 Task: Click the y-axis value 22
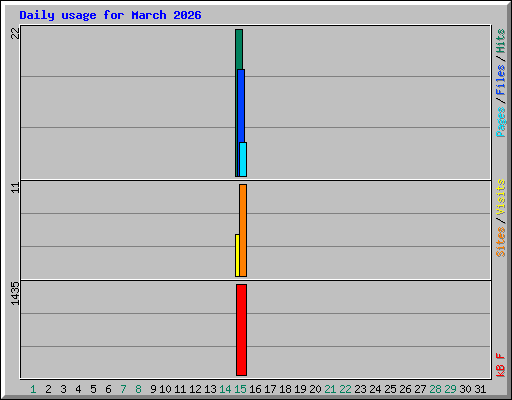pyautogui.click(x=15, y=33)
